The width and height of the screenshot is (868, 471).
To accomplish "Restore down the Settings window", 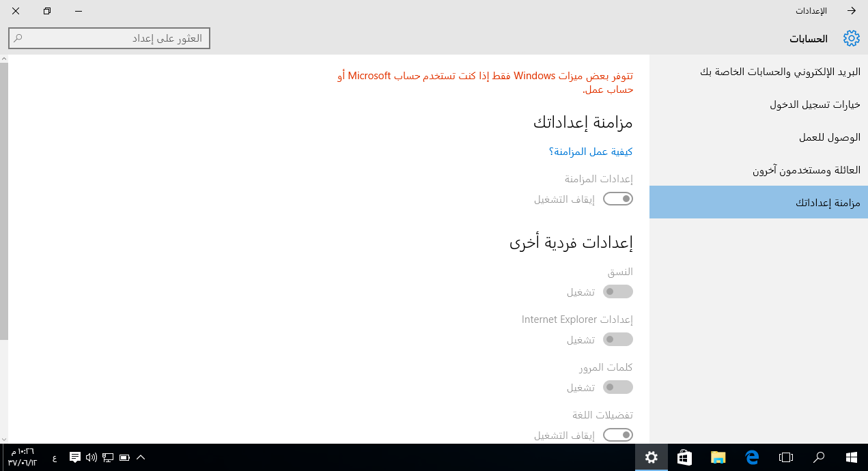I will [47, 11].
